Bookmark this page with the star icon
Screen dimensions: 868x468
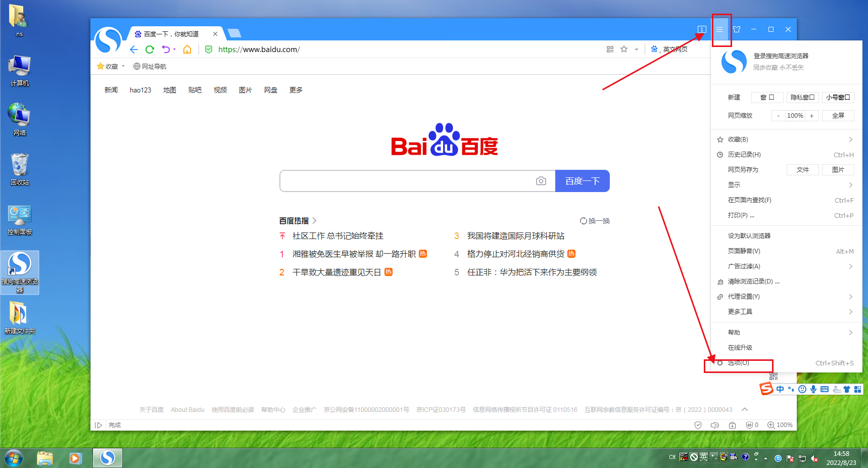pyautogui.click(x=624, y=49)
